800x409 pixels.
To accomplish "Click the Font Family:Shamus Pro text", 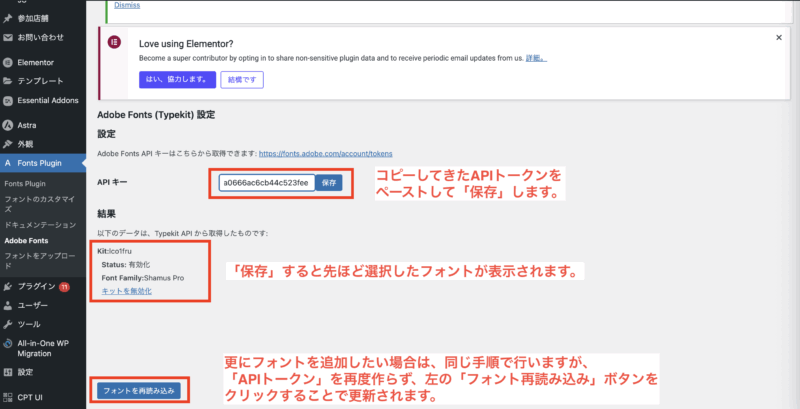I will point(142,278).
